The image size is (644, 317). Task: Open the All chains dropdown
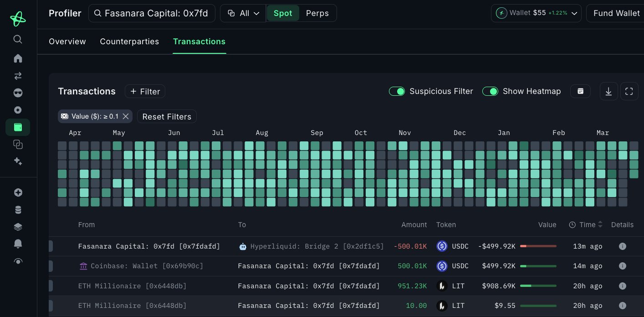[243, 13]
